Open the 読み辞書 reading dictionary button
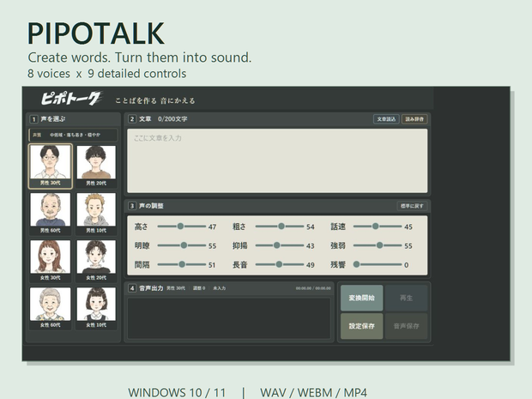This screenshot has height=399, width=532. [414, 119]
